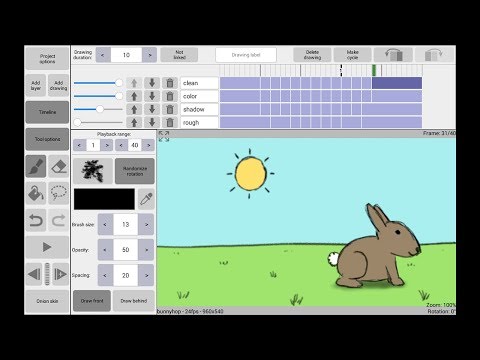Move the rough layer up
The height and width of the screenshot is (360, 480).
[134, 122]
